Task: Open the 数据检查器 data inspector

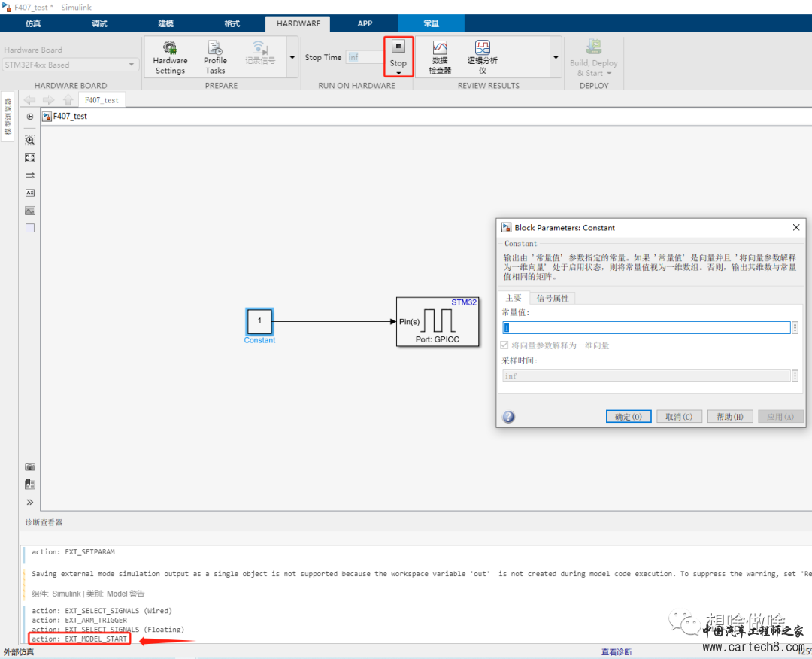Action: tap(440, 57)
